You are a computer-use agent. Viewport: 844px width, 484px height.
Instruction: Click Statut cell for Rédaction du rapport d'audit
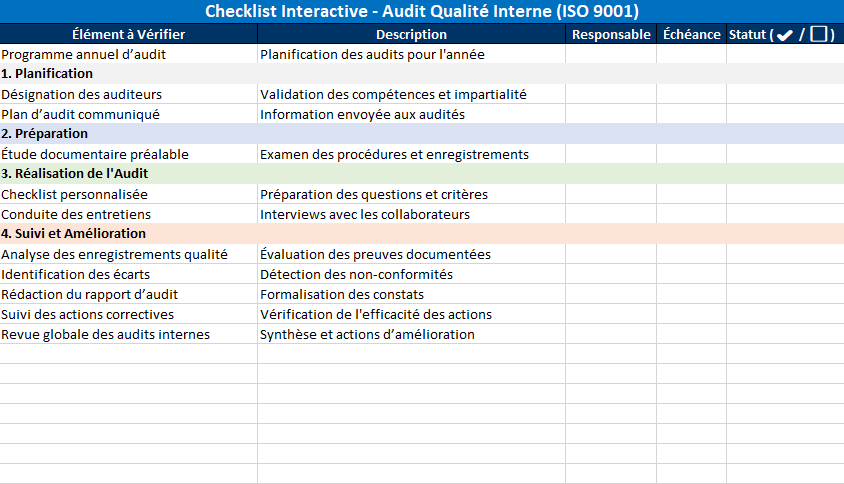[x=784, y=294]
